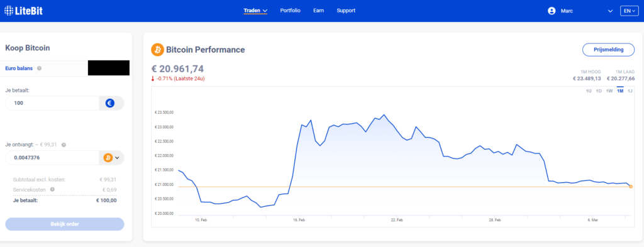This screenshot has height=247, width=644.
Task: Click the Je ontvangt info icon
Action: [64, 145]
